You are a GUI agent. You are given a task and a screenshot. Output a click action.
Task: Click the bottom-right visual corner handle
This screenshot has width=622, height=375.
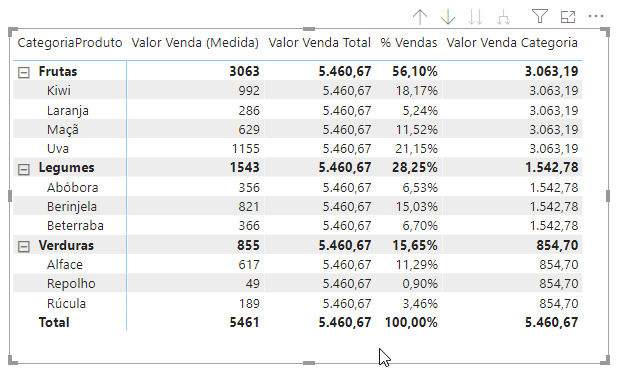(x=605, y=360)
